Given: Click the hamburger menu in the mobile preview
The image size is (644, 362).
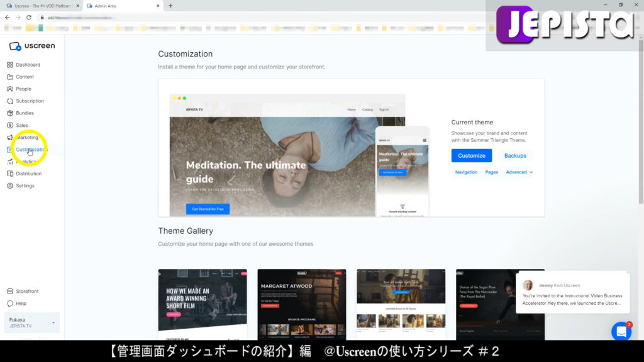Looking at the screenshot, I should tap(425, 140).
